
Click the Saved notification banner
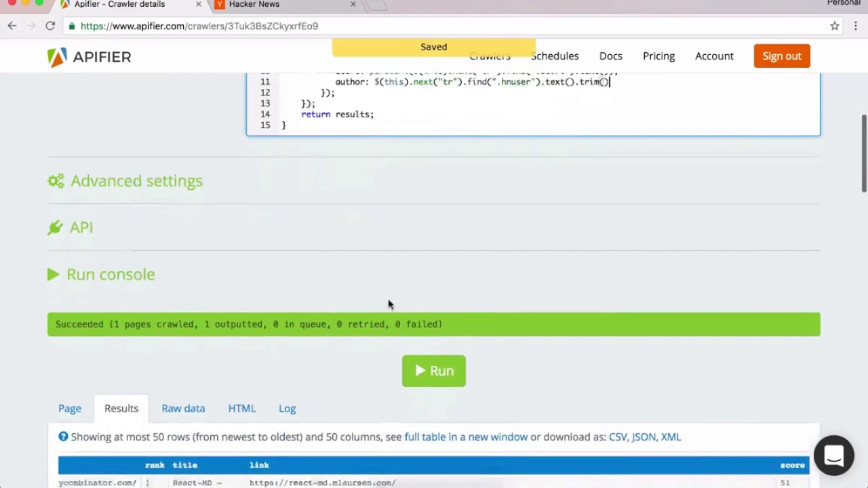click(434, 47)
